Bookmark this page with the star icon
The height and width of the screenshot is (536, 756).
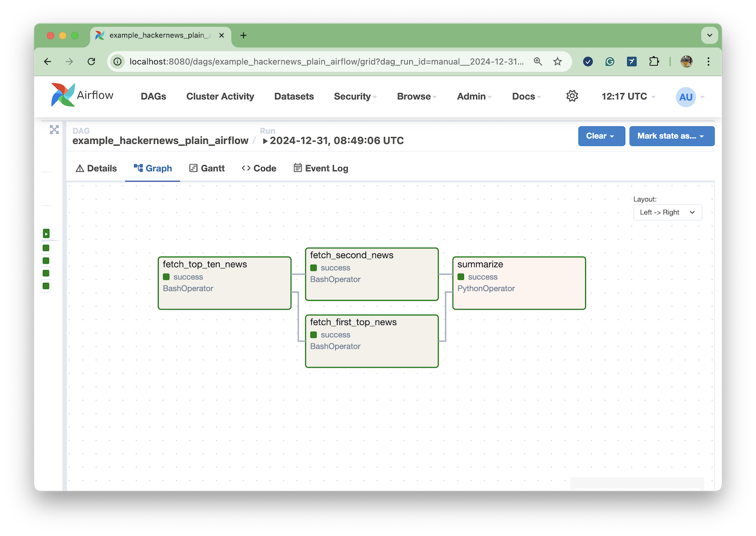[x=558, y=62]
